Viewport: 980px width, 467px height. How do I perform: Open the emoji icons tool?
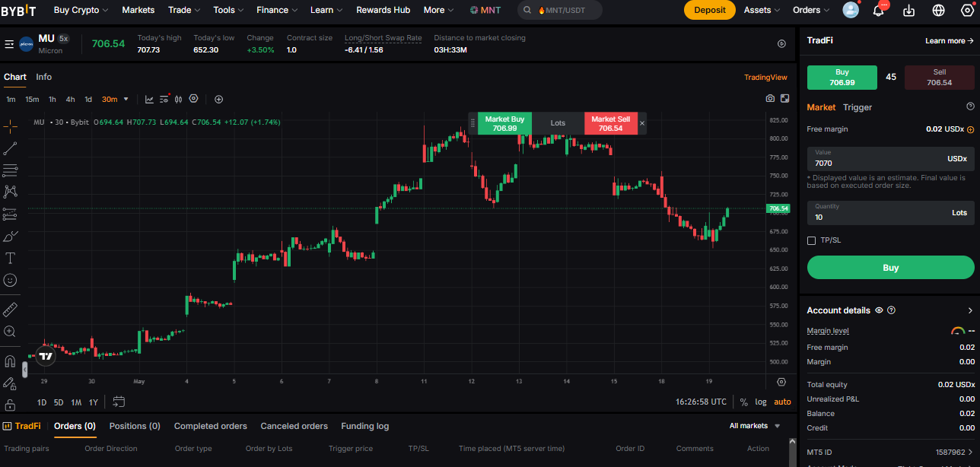coord(10,281)
